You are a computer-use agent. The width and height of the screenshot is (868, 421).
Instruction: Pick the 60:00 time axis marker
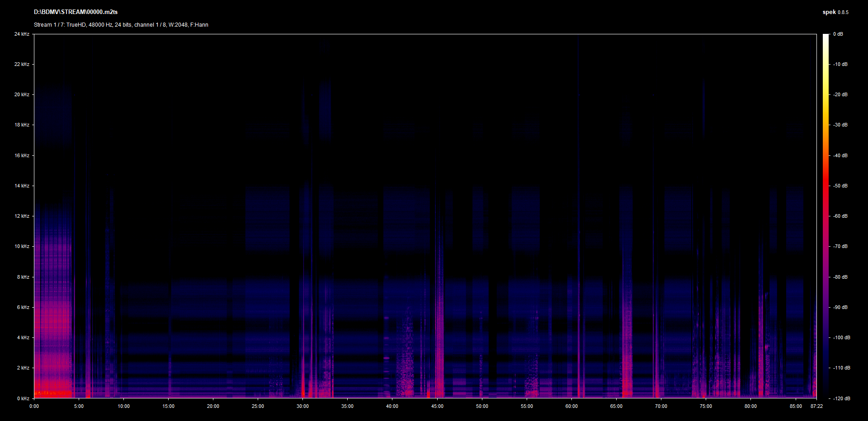click(x=571, y=406)
